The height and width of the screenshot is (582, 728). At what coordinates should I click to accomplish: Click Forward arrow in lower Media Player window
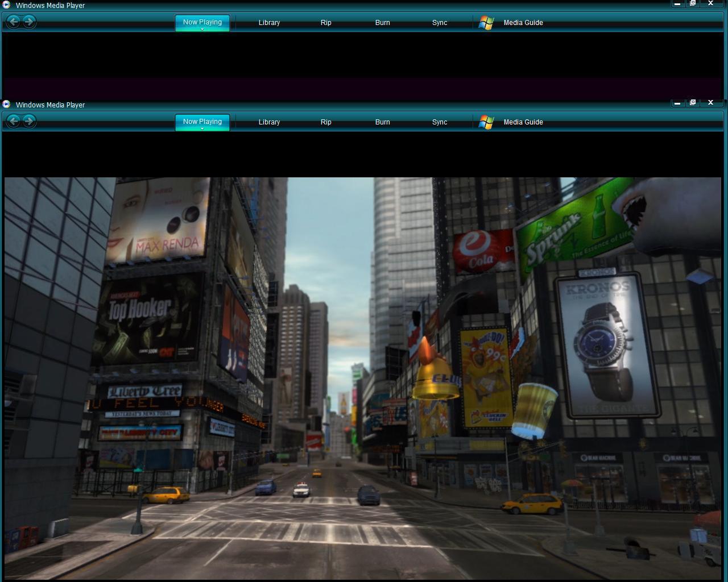(29, 121)
